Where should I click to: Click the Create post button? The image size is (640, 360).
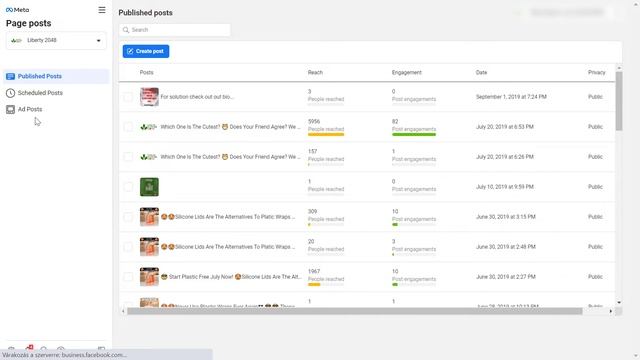[x=146, y=51]
